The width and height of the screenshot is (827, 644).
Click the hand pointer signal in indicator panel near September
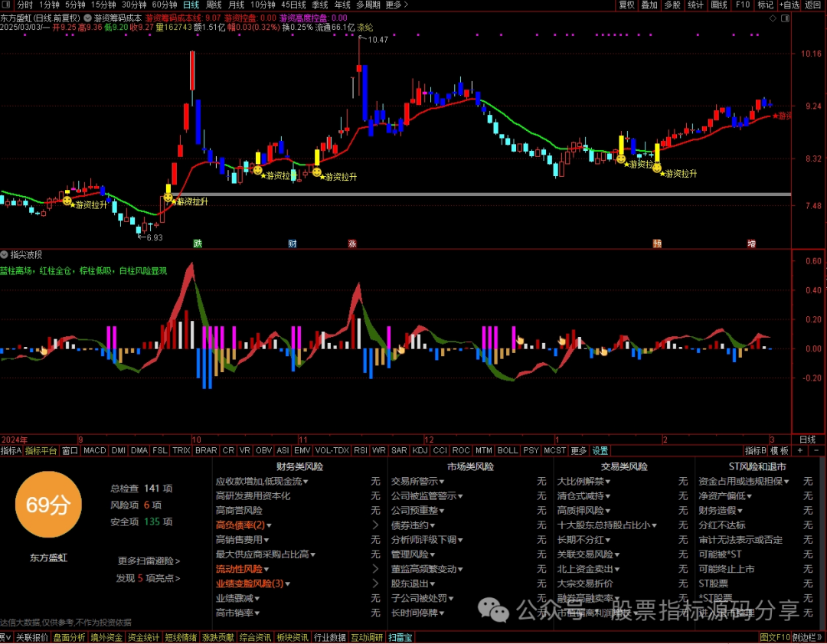click(43, 350)
